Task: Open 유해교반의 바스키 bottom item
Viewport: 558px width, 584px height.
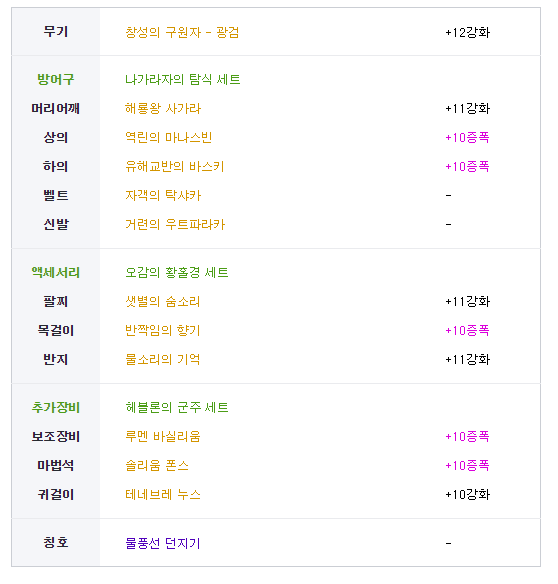Action: (174, 166)
